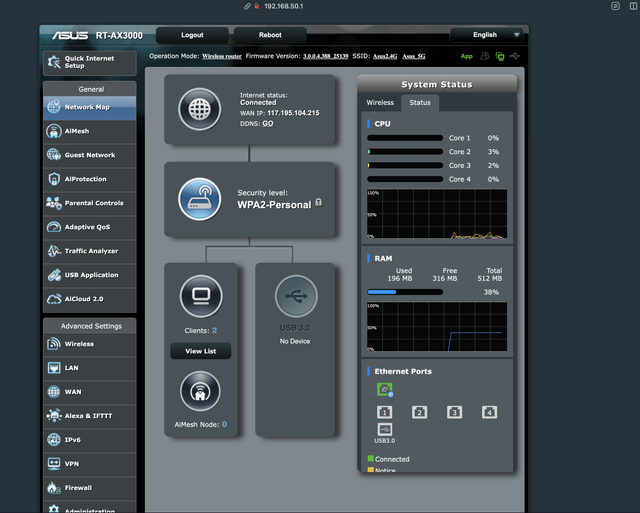Screen dimensions: 640x513
Task: Click the firmware version link
Action: click(x=326, y=56)
